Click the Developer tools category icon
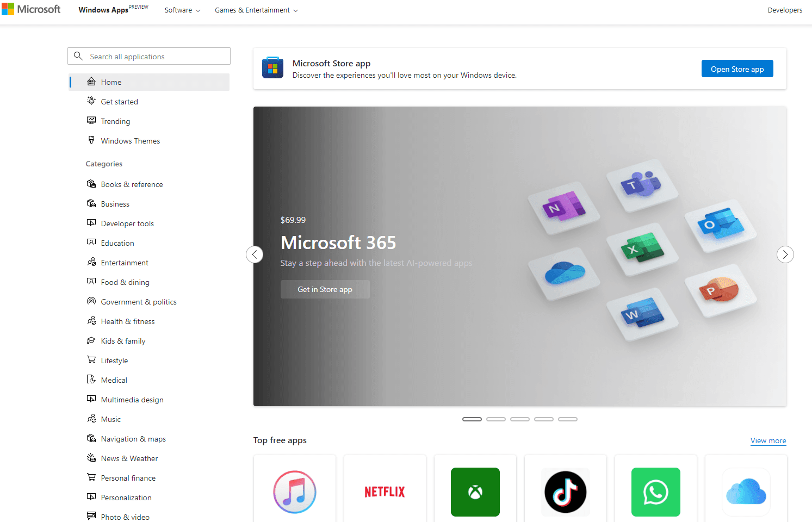Viewport: 812px width, 522px height. [x=91, y=223]
